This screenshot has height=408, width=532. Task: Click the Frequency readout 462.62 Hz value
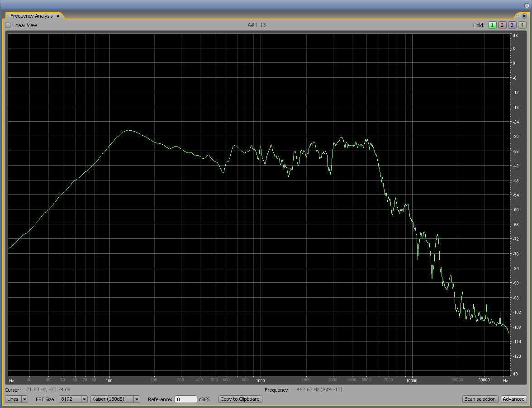click(319, 390)
